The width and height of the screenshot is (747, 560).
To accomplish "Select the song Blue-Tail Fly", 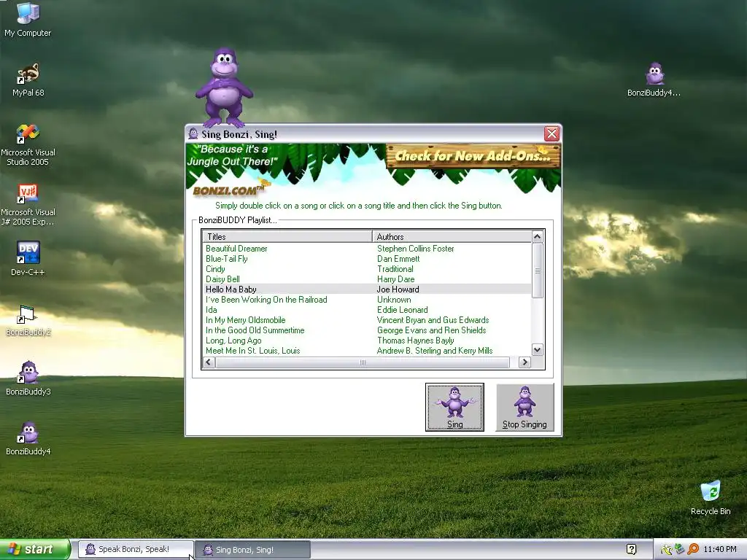I will click(227, 259).
